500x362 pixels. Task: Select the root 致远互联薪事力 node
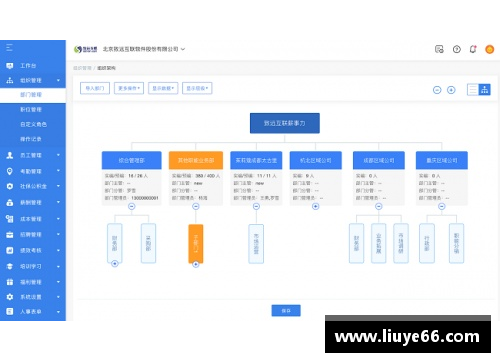[x=285, y=123]
